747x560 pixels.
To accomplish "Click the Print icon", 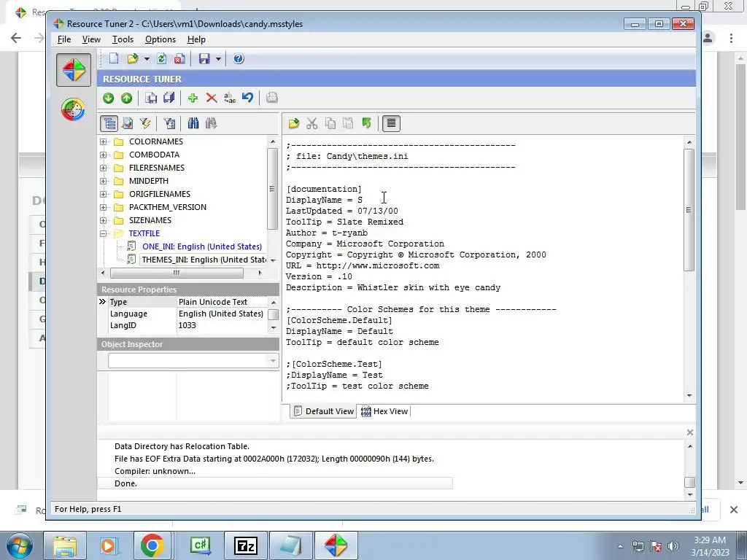I will (x=272, y=98).
